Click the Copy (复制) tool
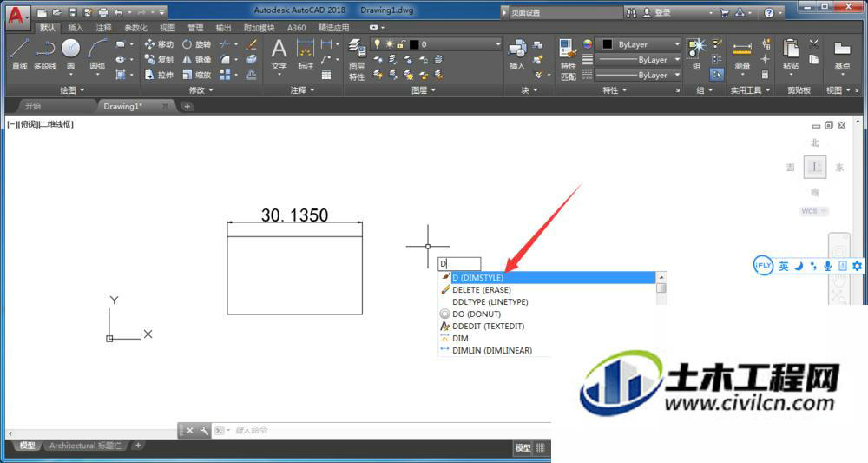Viewport: 868px width, 463px height. [x=158, y=59]
